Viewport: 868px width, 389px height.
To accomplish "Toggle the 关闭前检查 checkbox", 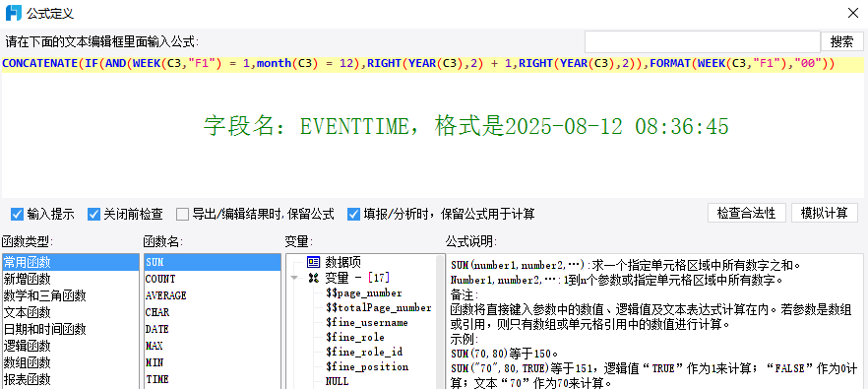I will [x=93, y=214].
